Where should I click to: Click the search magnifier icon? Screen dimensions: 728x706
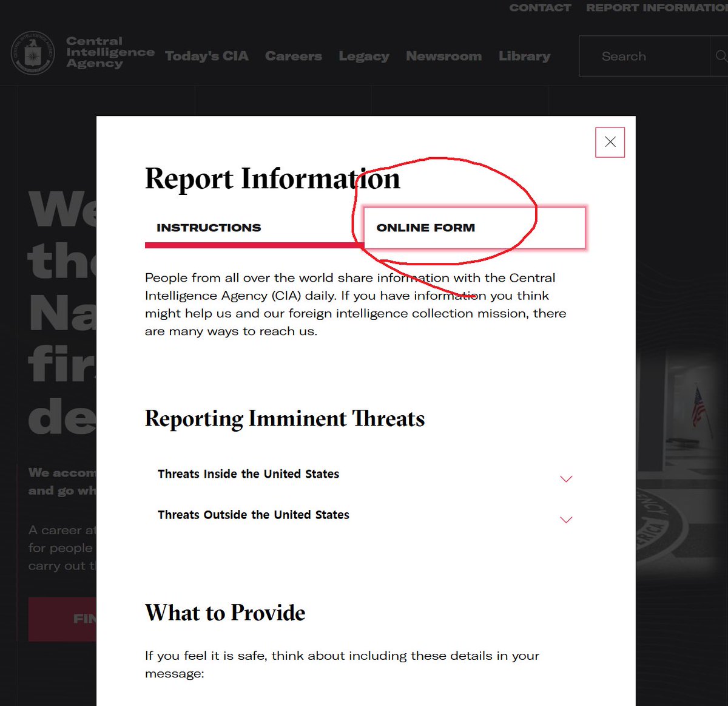721,56
